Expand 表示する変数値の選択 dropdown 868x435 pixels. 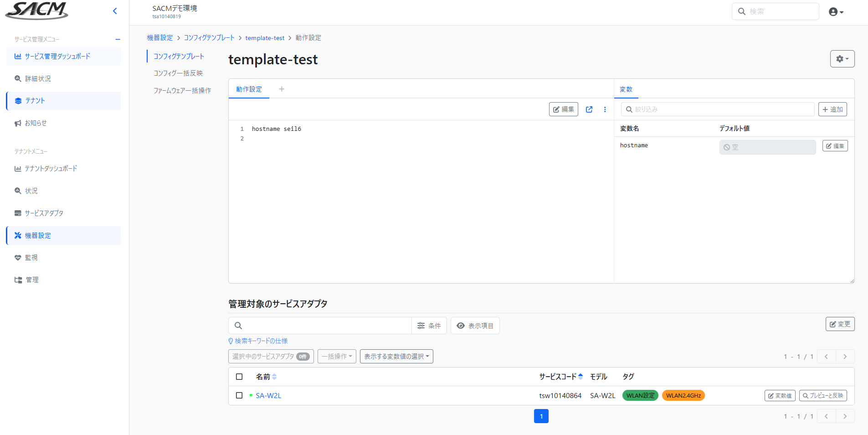pos(396,357)
